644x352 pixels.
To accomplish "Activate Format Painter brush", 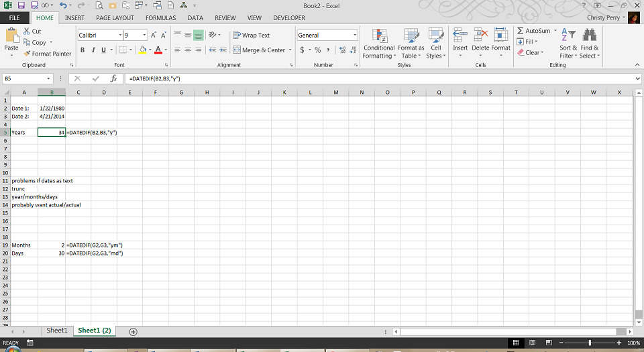I will pos(47,54).
